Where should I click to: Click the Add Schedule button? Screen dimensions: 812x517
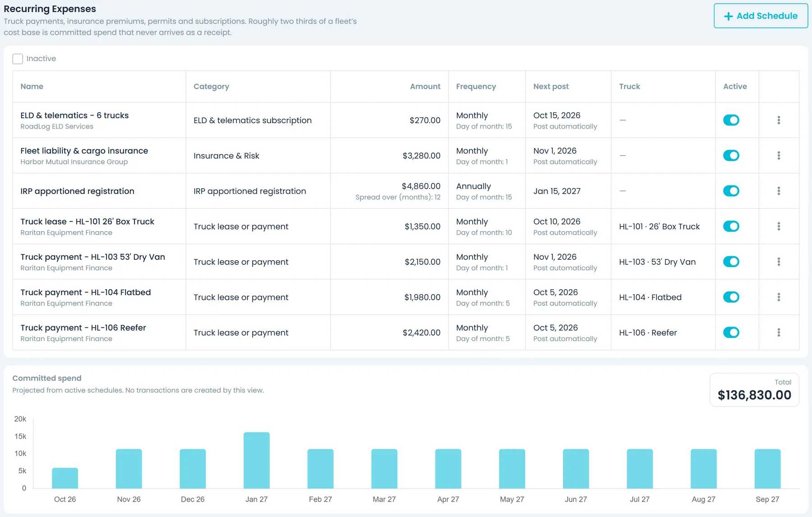click(761, 16)
